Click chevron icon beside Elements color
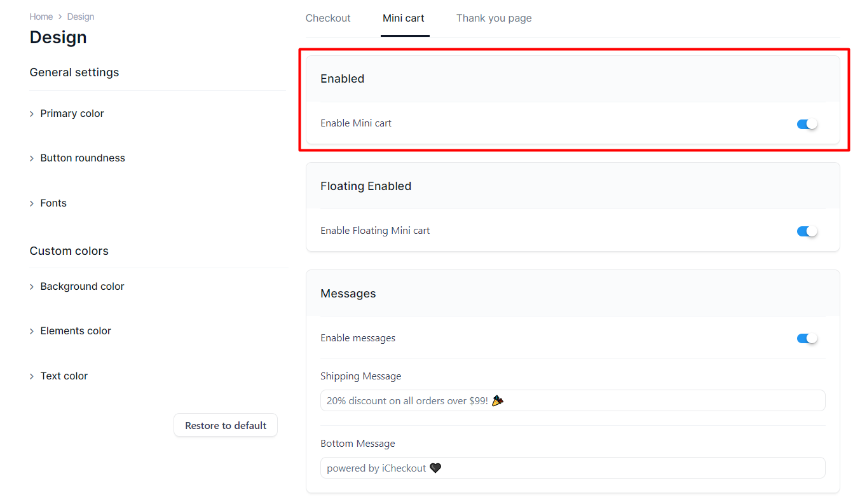Image resolution: width=867 pixels, height=504 pixels. pyautogui.click(x=32, y=331)
